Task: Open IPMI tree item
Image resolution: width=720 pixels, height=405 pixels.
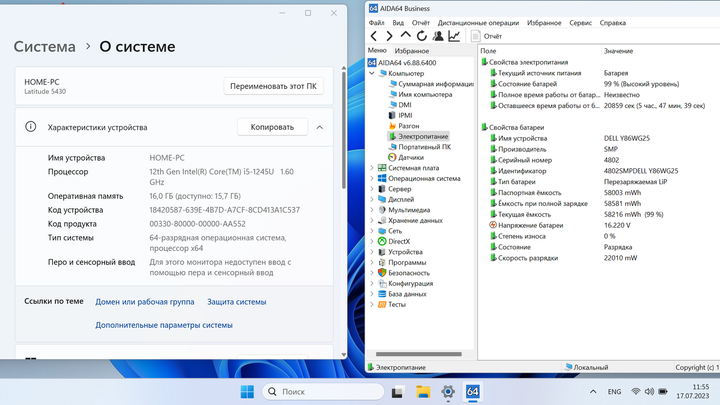Action: click(x=400, y=116)
